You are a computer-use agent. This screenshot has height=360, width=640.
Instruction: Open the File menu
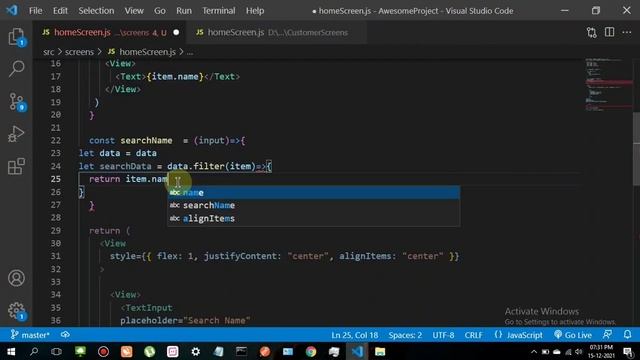[36, 11]
